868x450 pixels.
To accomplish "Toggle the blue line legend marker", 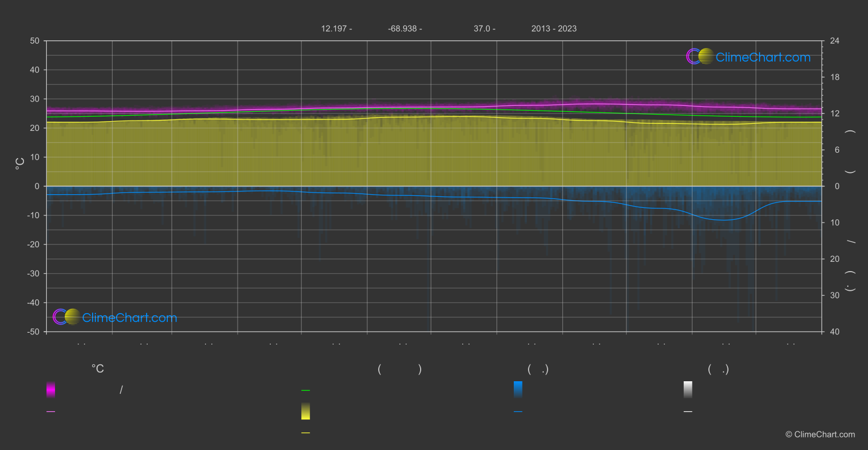I will tap(518, 412).
